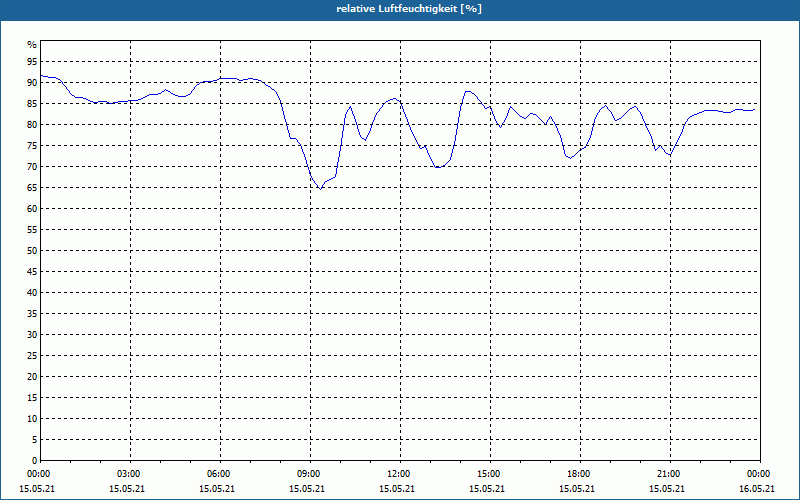Click the y-axis label "30"
800x500 pixels.
[32, 335]
